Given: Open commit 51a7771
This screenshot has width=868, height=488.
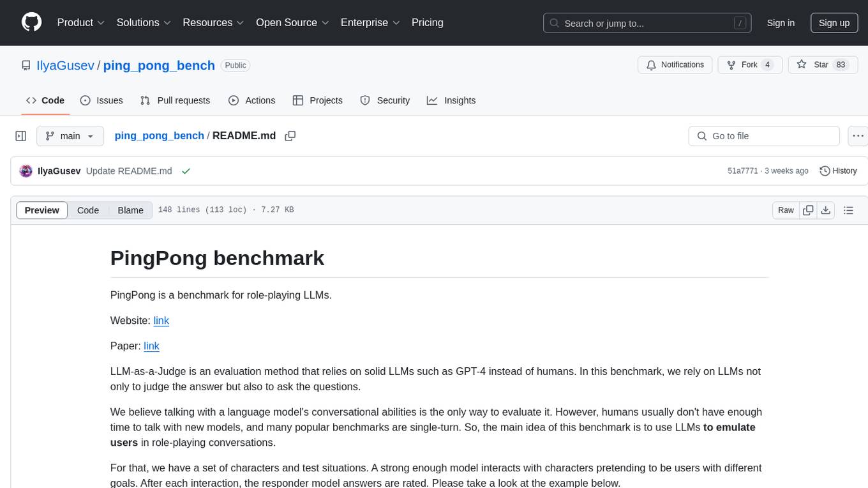Looking at the screenshot, I should coord(743,171).
